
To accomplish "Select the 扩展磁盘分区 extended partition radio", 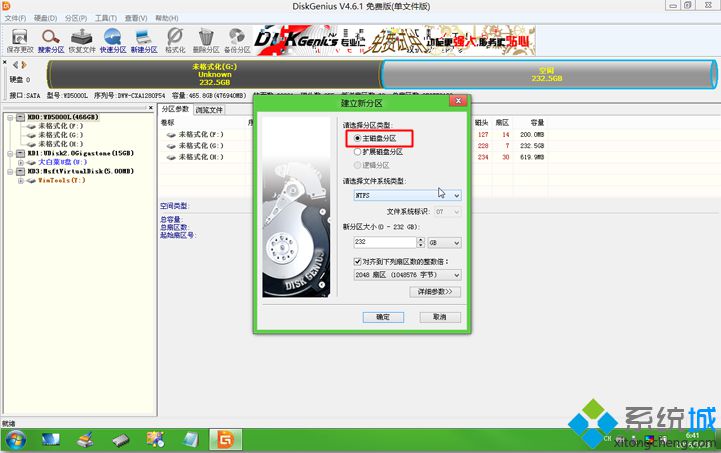I will coord(357,151).
